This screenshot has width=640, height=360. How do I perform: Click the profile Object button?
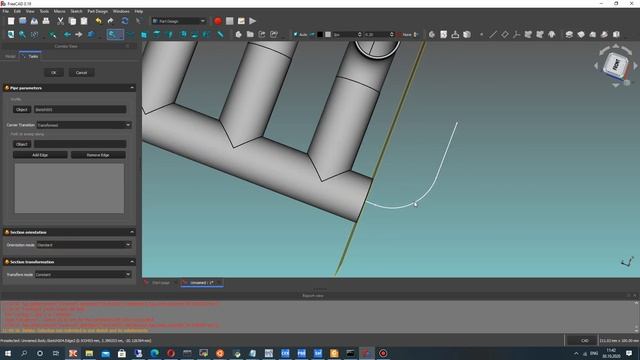tap(22, 109)
